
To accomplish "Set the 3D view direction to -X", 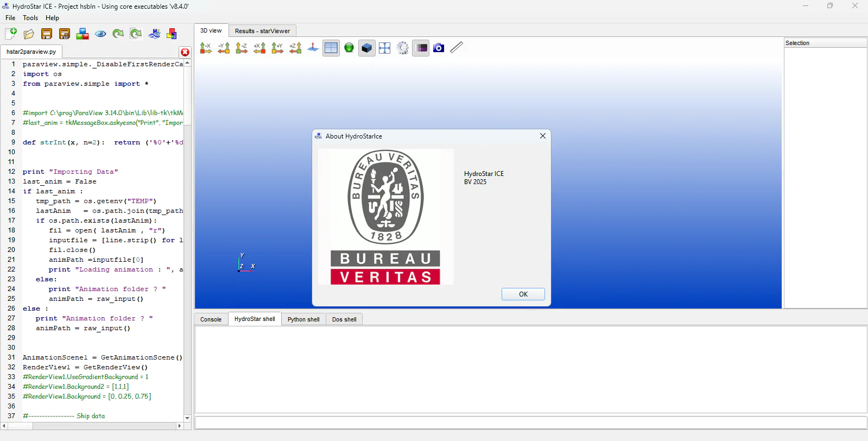I will point(206,48).
